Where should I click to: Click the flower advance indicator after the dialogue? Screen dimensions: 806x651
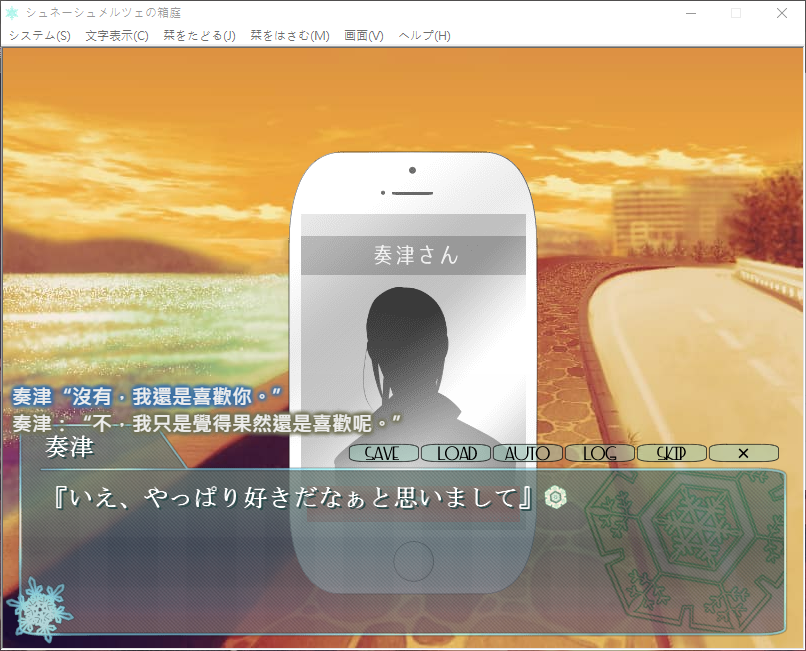556,498
